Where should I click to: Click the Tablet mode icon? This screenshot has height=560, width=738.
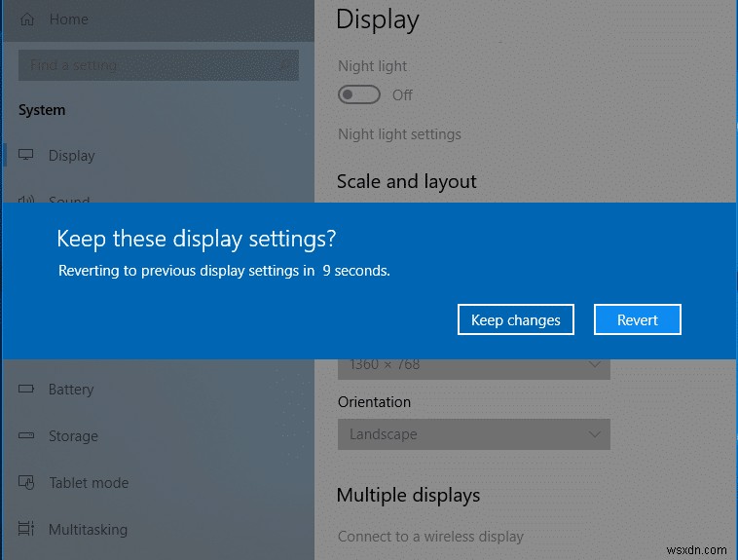point(26,482)
